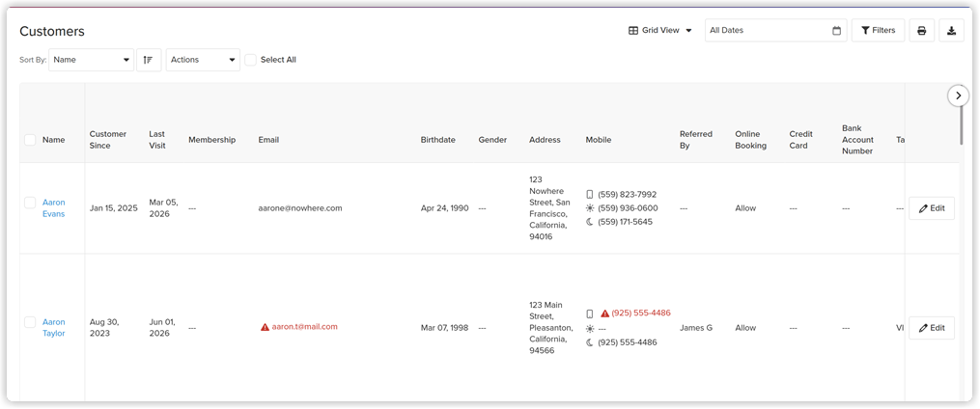
Task: Edit the Aaron Evans customer
Action: (x=932, y=208)
